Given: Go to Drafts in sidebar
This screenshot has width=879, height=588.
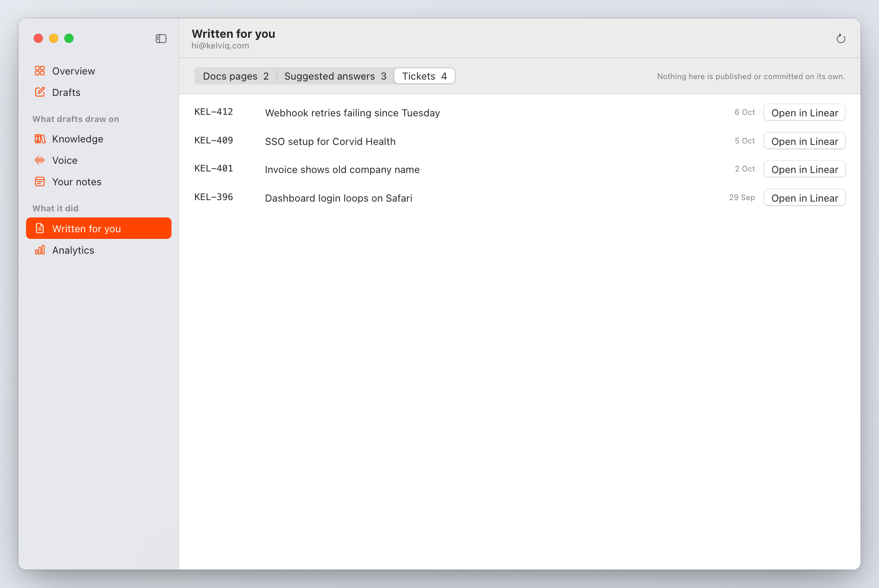Looking at the screenshot, I should 99,92.
